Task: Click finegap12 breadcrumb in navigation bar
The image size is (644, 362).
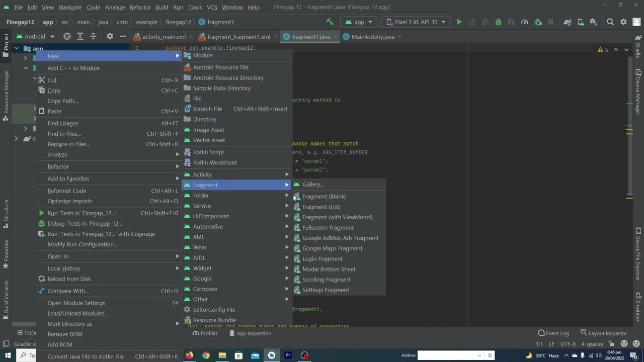Action: coord(178,22)
